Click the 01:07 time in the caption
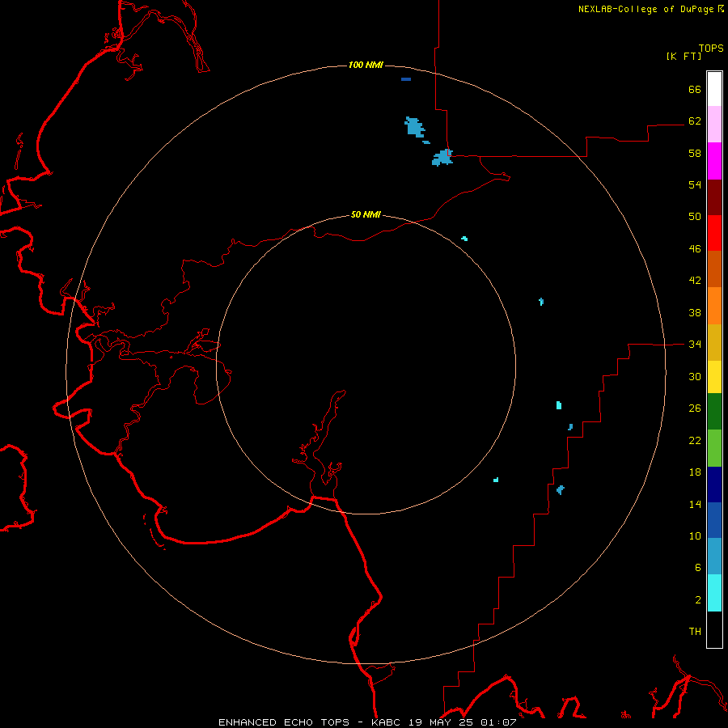The width and height of the screenshot is (728, 728). (498, 722)
